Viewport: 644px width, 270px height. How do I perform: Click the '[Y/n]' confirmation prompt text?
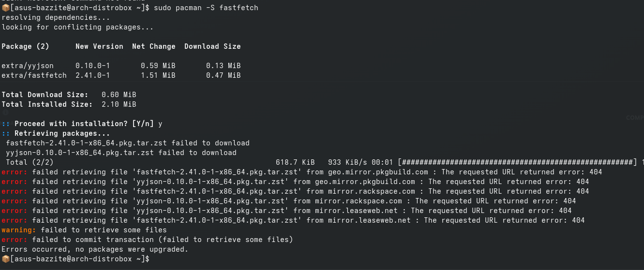(x=143, y=124)
